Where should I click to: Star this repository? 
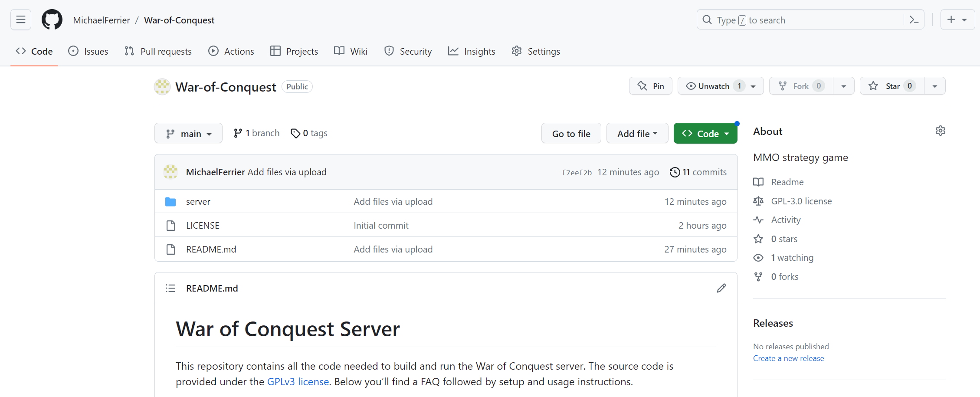coord(892,86)
